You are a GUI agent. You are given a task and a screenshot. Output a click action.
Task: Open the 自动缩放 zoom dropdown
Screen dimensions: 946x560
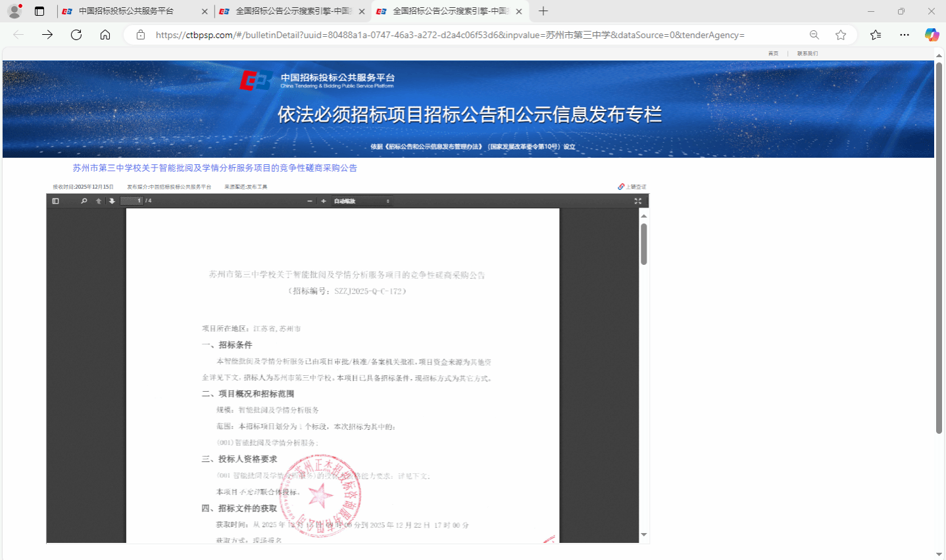pyautogui.click(x=361, y=201)
